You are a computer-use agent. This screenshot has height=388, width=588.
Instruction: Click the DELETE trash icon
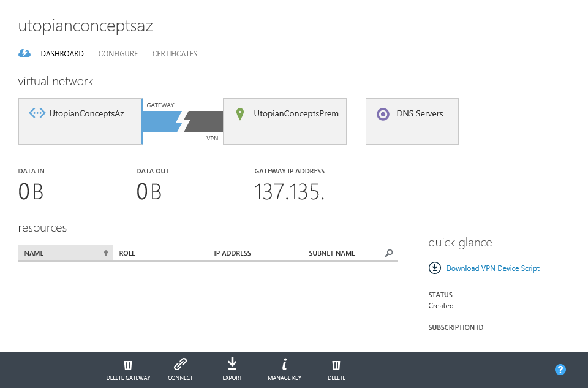point(336,364)
